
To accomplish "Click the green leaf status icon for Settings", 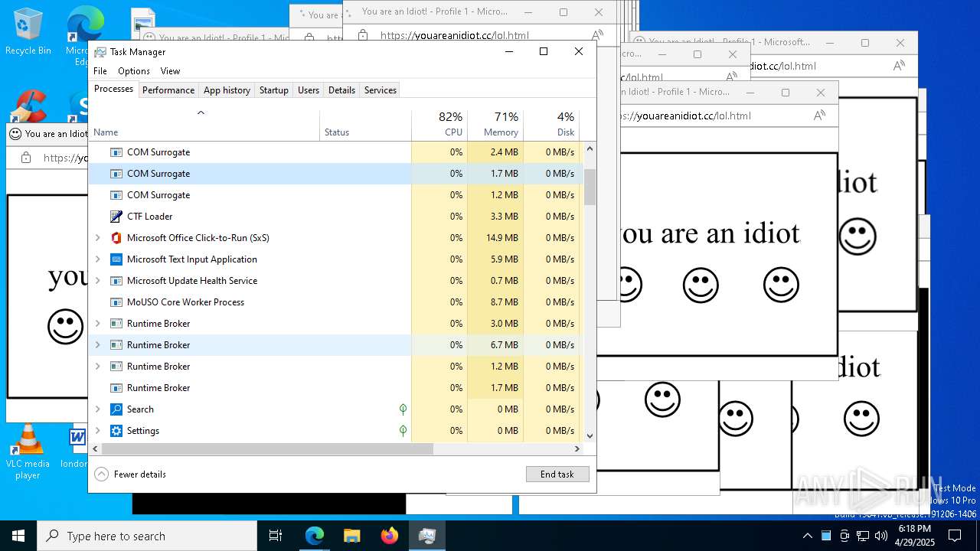I will coord(403,431).
